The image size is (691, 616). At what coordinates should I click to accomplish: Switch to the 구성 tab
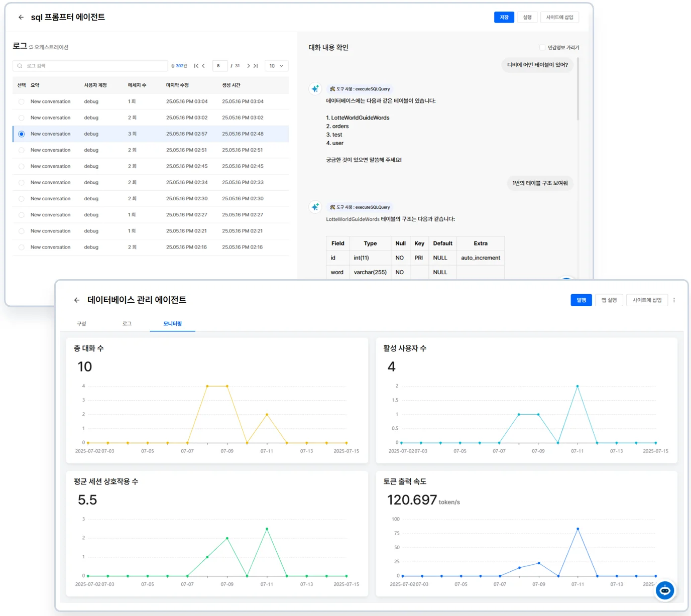81,324
